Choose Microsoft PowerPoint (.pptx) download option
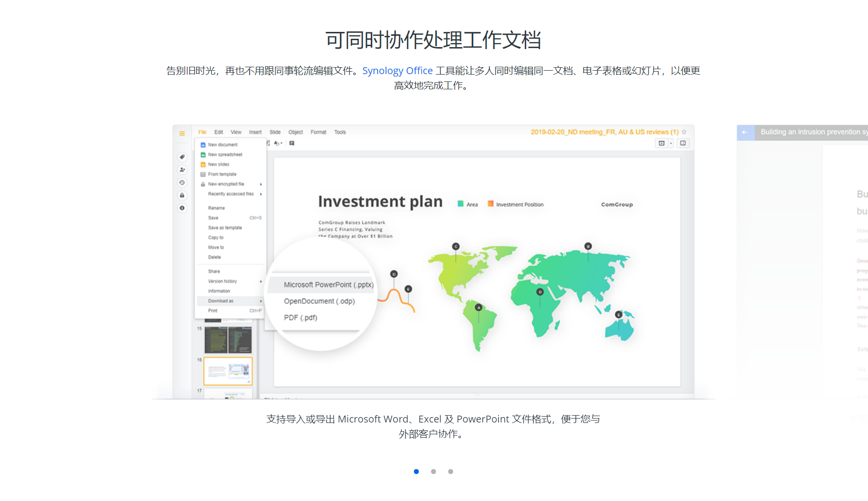This screenshot has width=868, height=501. point(328,285)
